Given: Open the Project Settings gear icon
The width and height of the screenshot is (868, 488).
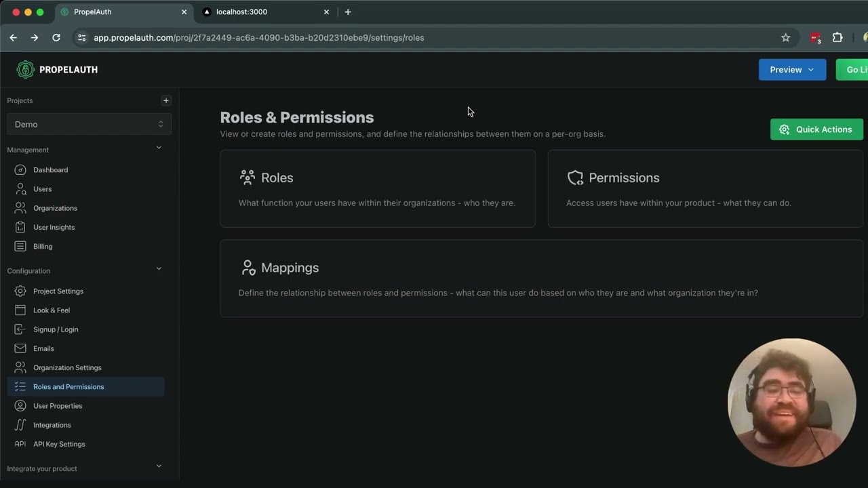Looking at the screenshot, I should (20, 291).
